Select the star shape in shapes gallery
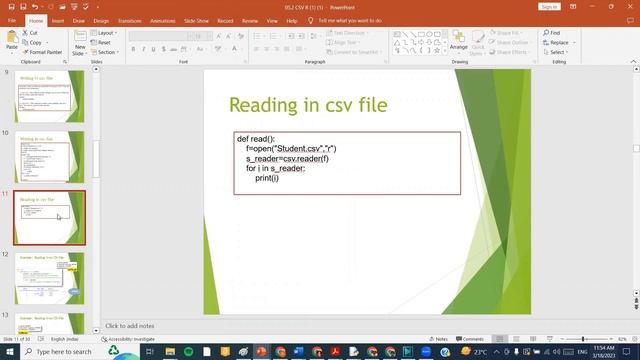 pos(437,51)
